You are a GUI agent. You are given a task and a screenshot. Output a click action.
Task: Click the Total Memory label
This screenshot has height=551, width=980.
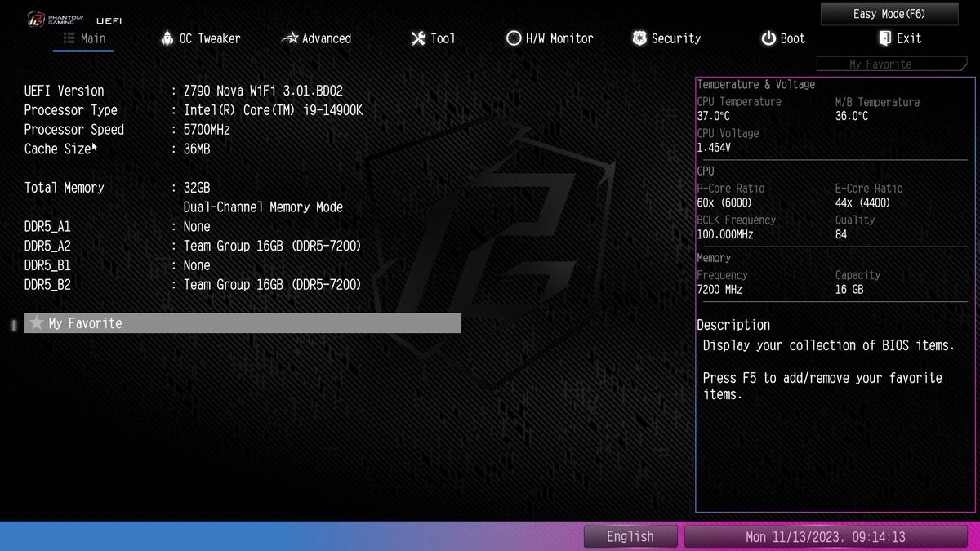tap(65, 188)
